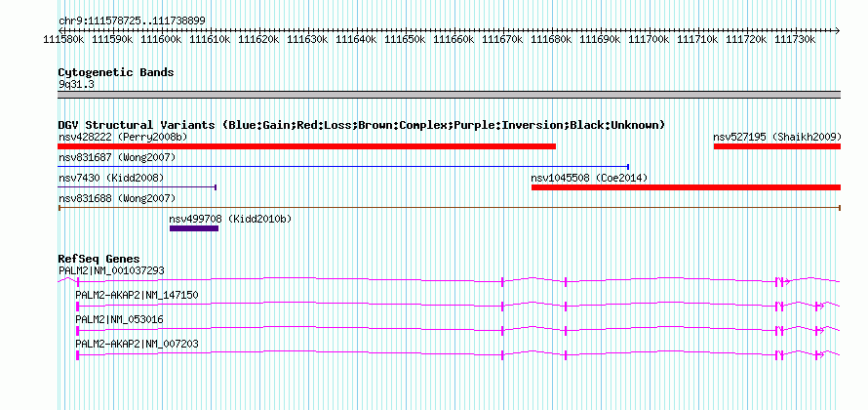The height and width of the screenshot is (410, 868).
Task: Click the 111600k ruler tick label
Action: tap(161, 39)
